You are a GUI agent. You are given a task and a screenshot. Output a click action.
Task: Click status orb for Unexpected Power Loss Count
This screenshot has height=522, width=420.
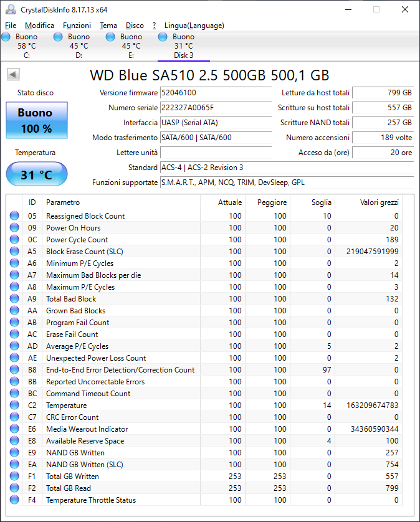tap(14, 358)
